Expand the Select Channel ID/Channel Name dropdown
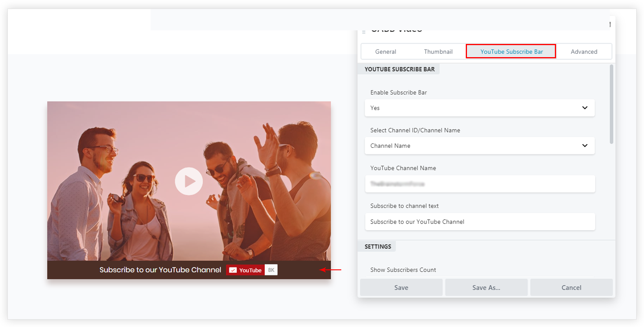This screenshot has width=644, height=327. (x=479, y=145)
